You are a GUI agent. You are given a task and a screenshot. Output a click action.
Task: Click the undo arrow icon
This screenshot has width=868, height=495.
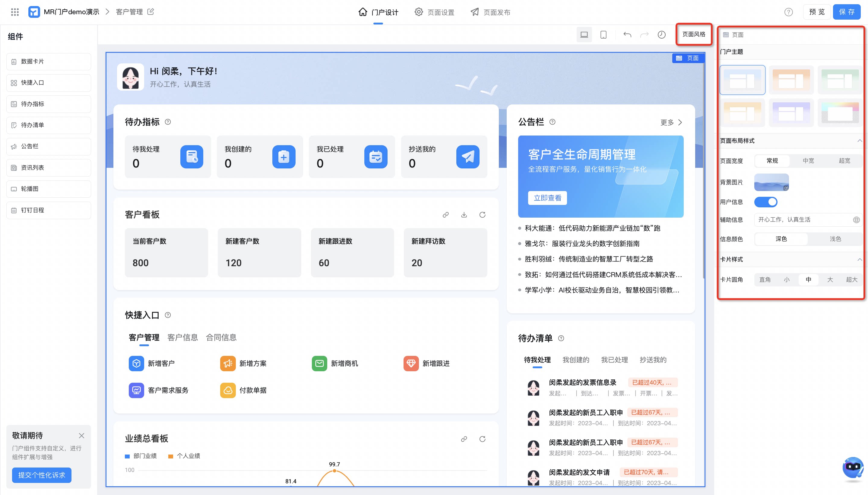point(627,35)
